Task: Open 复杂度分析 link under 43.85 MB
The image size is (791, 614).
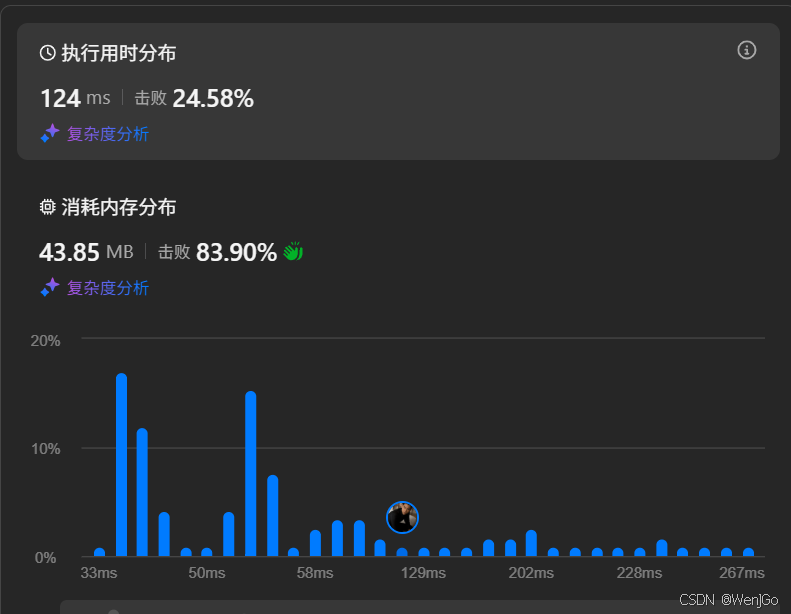Action: tap(108, 288)
